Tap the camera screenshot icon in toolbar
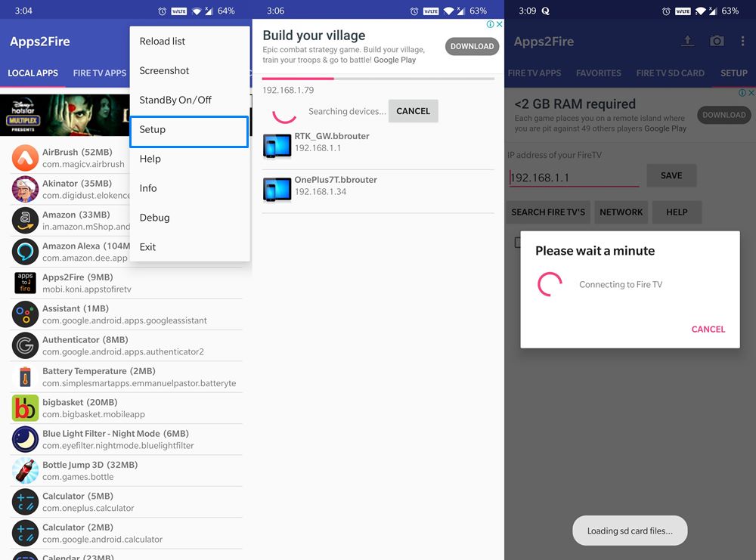Screen dimensions: 756x560 coord(717,42)
